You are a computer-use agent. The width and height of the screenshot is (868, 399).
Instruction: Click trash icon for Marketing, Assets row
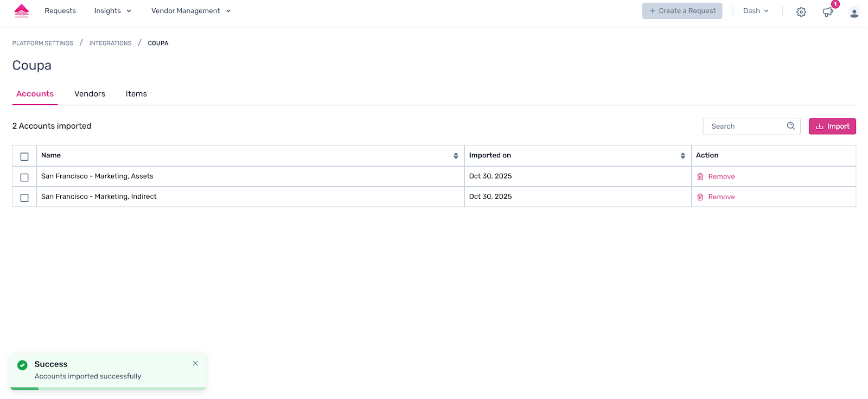pos(700,176)
